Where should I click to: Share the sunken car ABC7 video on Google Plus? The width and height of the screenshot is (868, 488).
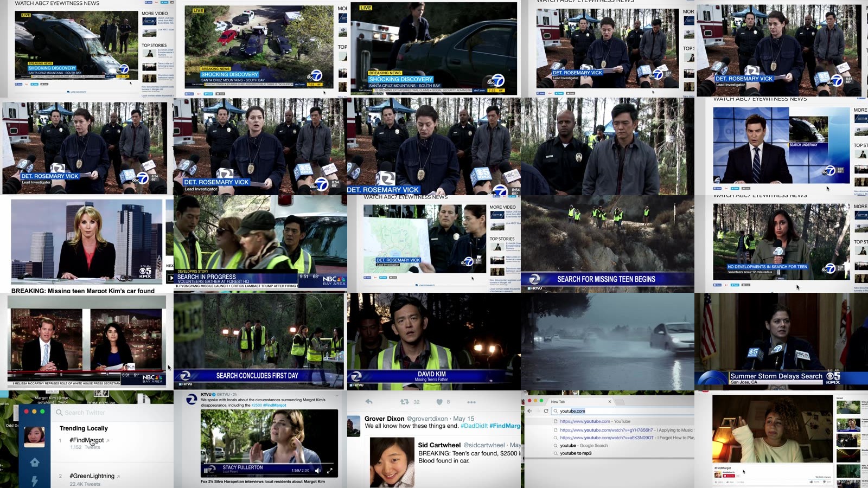click(27, 84)
